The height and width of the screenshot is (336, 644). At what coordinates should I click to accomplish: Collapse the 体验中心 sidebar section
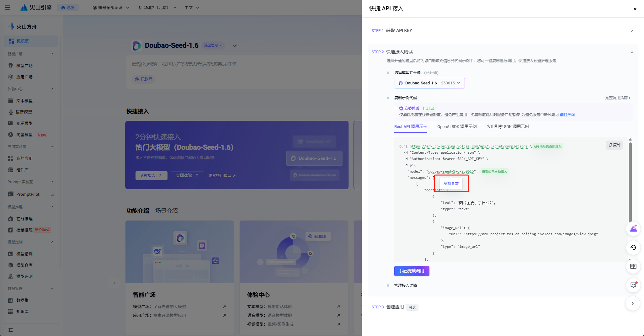coord(52,89)
